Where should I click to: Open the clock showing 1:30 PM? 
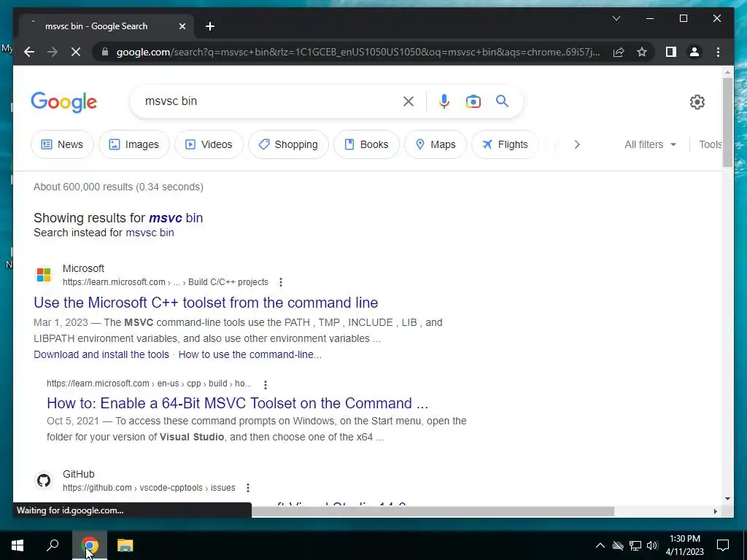(x=684, y=545)
